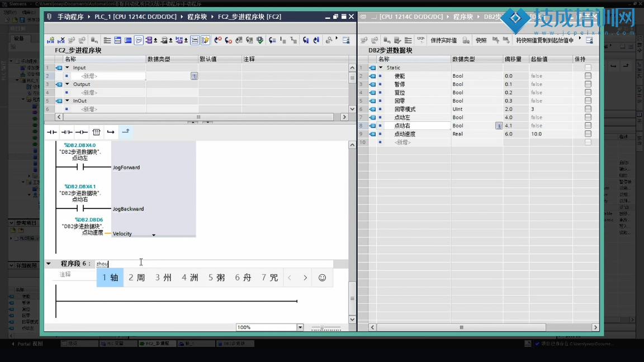Tick retain checkbox for 点动右
Image resolution: width=644 pixels, height=362 pixels.
coord(588,126)
